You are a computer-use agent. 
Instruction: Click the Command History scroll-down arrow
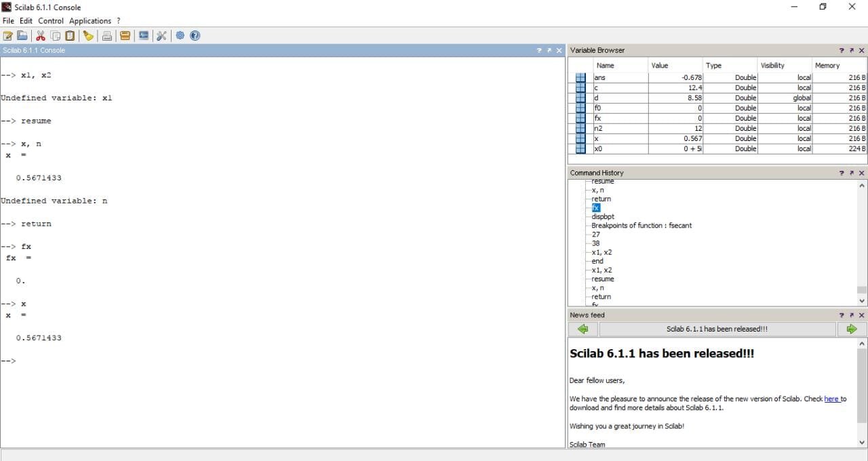coord(862,301)
